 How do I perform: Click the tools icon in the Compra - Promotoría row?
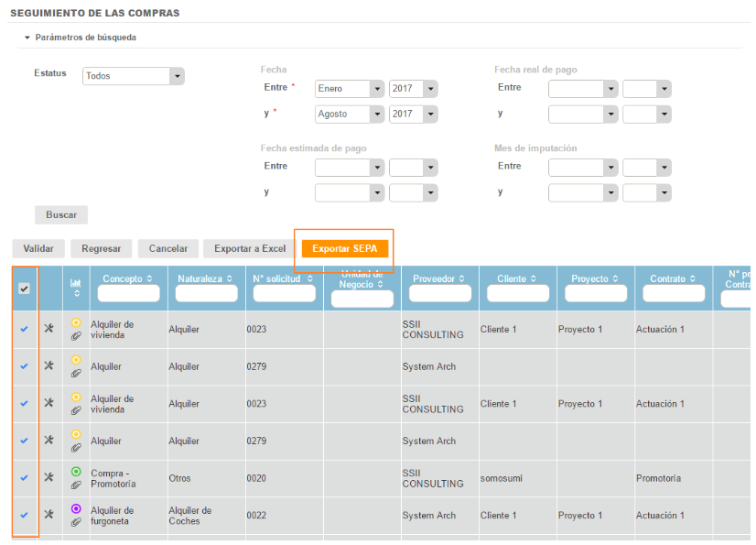[49, 477]
